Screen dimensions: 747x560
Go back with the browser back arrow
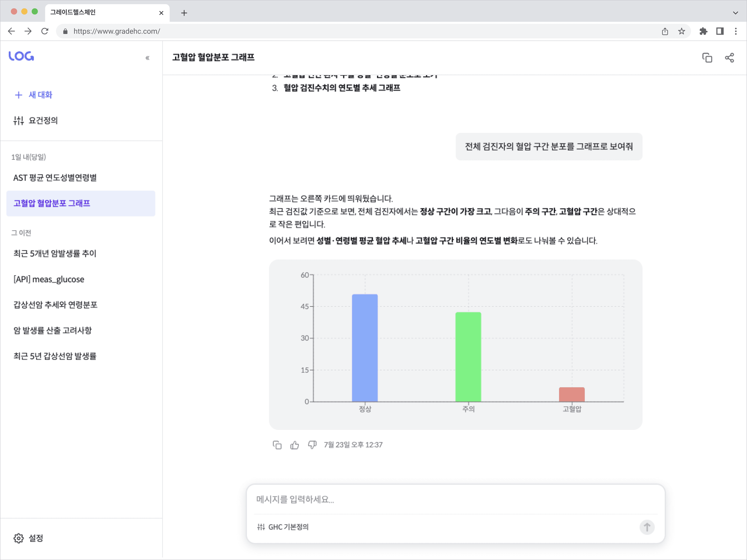click(x=11, y=31)
